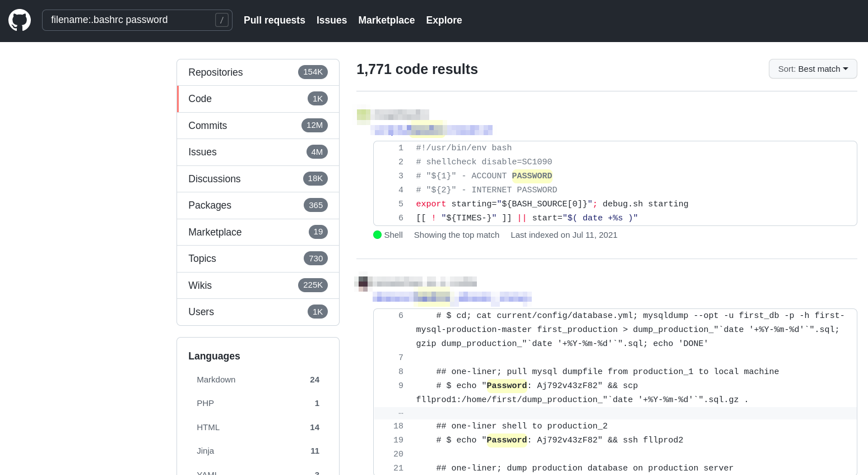
Task: Click the slash shortcut icon in search
Action: 222,20
